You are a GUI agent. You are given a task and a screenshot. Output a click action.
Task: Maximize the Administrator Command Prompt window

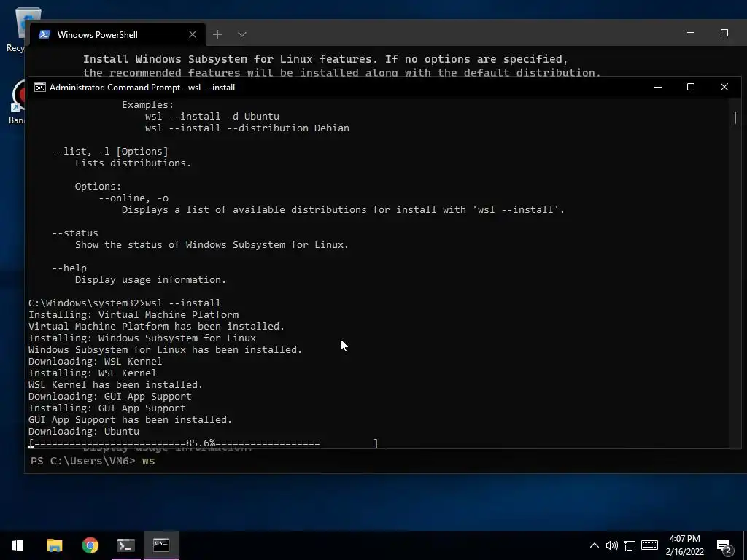click(691, 87)
